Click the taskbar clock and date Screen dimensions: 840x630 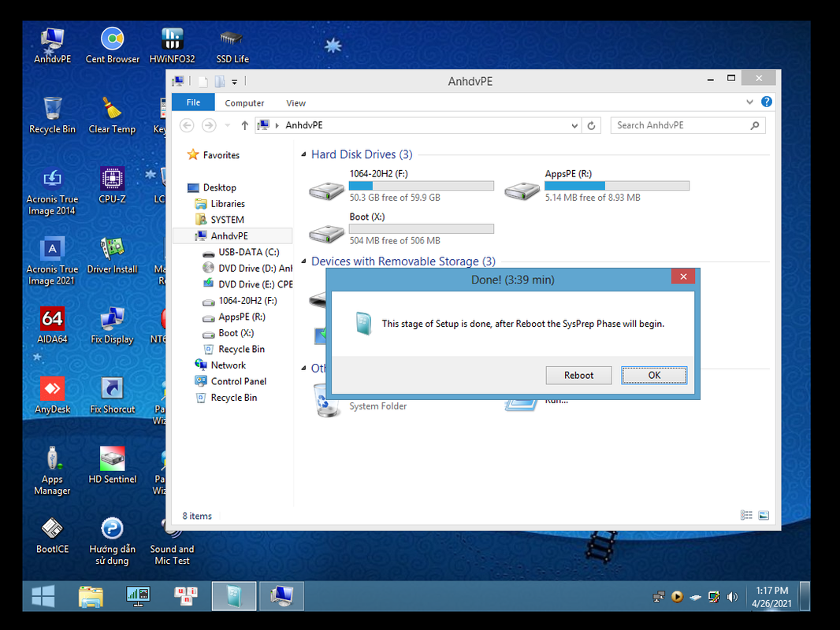[771, 597]
